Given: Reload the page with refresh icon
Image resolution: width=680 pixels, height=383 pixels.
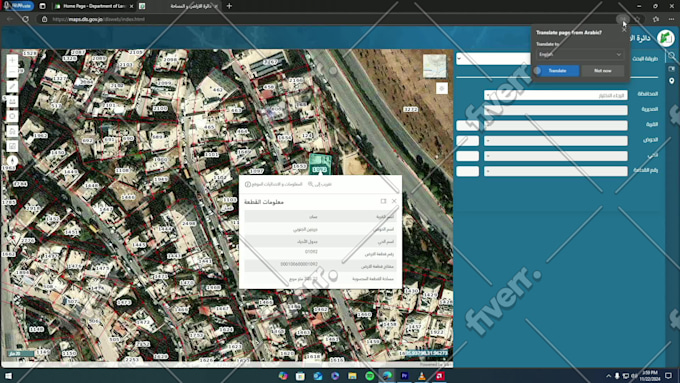Looking at the screenshot, I should 26,19.
